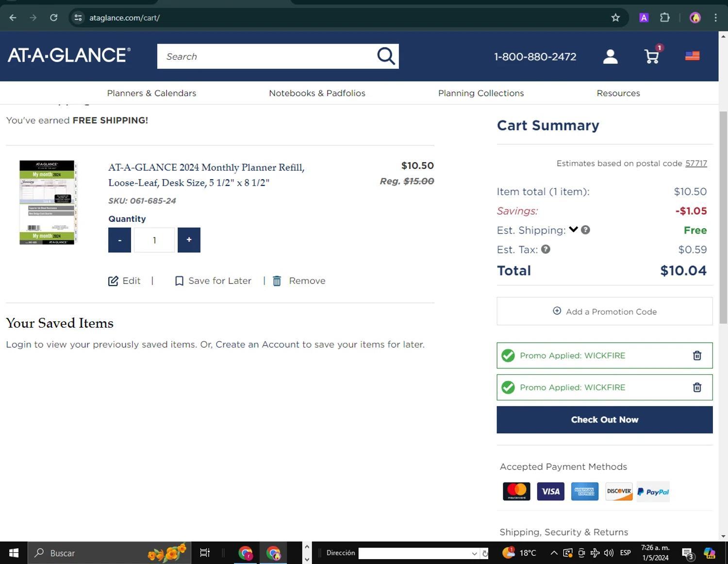
Task: Open the Chrome profile avatar
Action: pyautogui.click(x=695, y=18)
